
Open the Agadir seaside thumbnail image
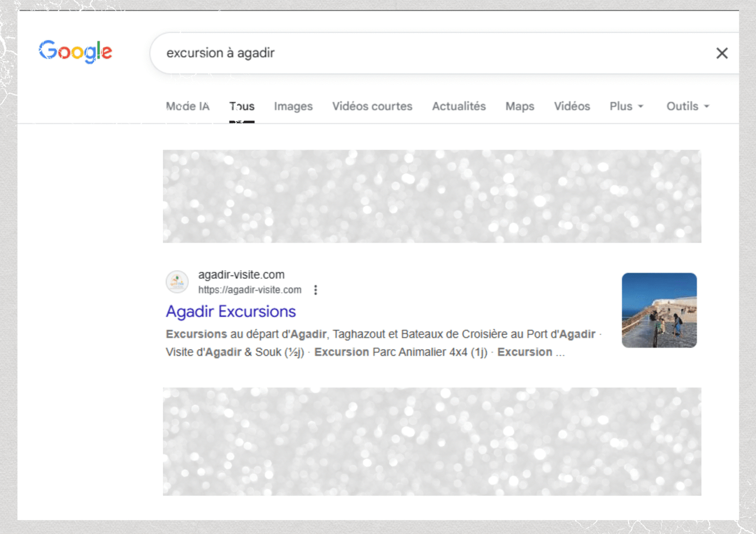point(659,310)
